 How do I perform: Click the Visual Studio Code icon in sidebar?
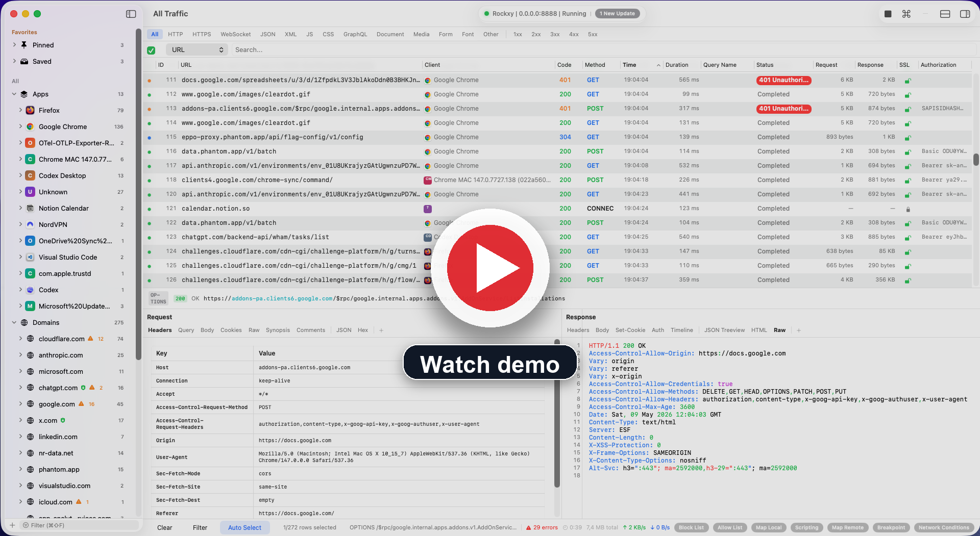[x=30, y=257]
